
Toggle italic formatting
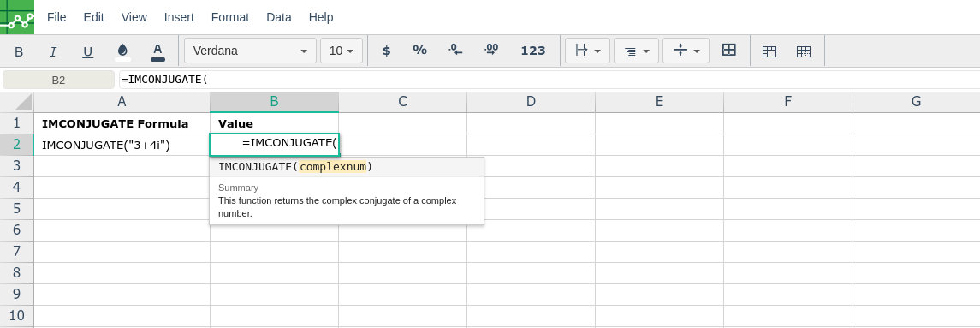coord(53,51)
